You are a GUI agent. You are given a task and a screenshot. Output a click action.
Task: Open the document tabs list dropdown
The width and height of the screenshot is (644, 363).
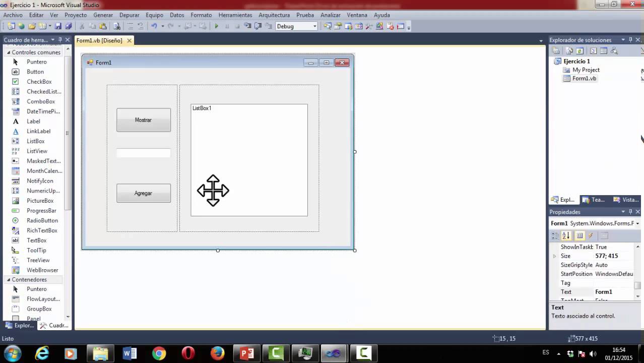pos(541,40)
